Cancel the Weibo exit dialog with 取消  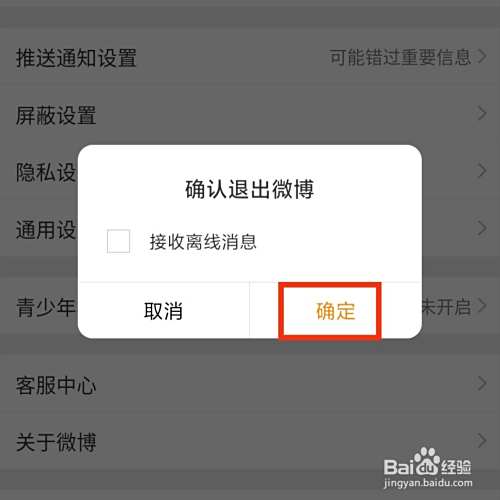point(163,310)
